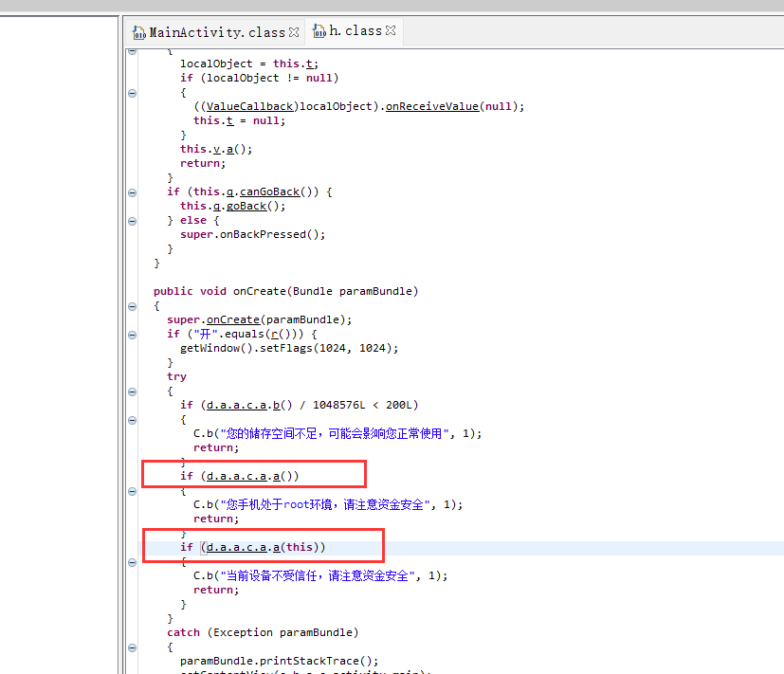Image resolution: width=784 pixels, height=674 pixels.
Task: Click the 'this.v.a();' statement
Action: 216,149
